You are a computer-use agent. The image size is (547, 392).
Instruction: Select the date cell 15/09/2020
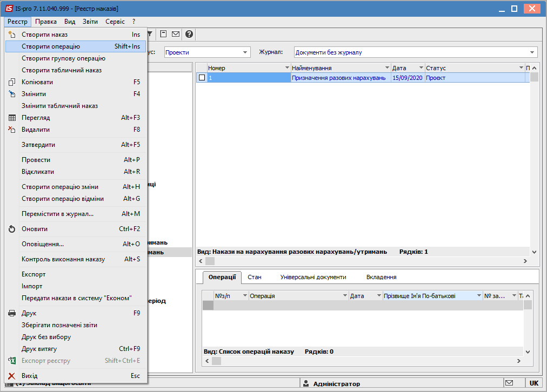408,78
